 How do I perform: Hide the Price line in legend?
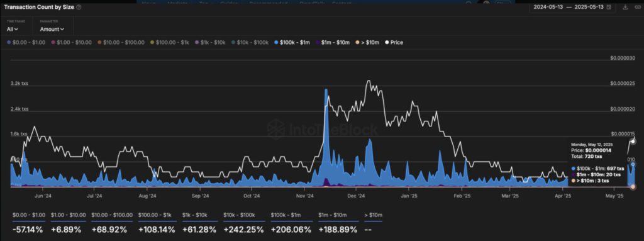tap(394, 42)
